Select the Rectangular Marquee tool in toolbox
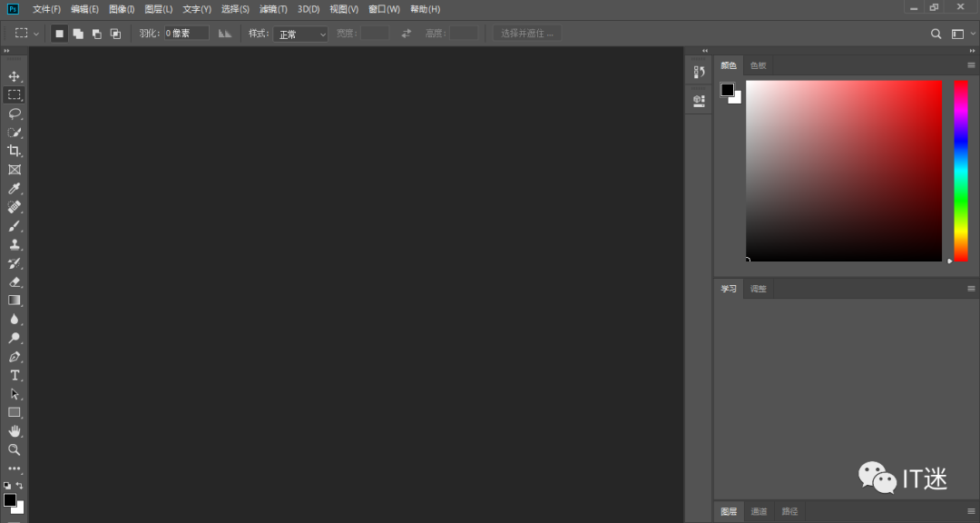Screen dimensions: 980x523 click(x=14, y=94)
